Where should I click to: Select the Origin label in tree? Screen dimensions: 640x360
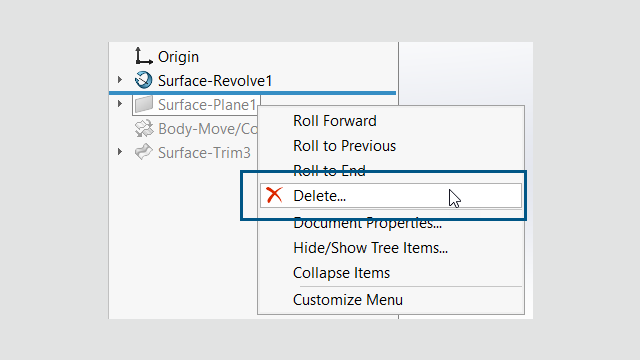click(x=178, y=57)
